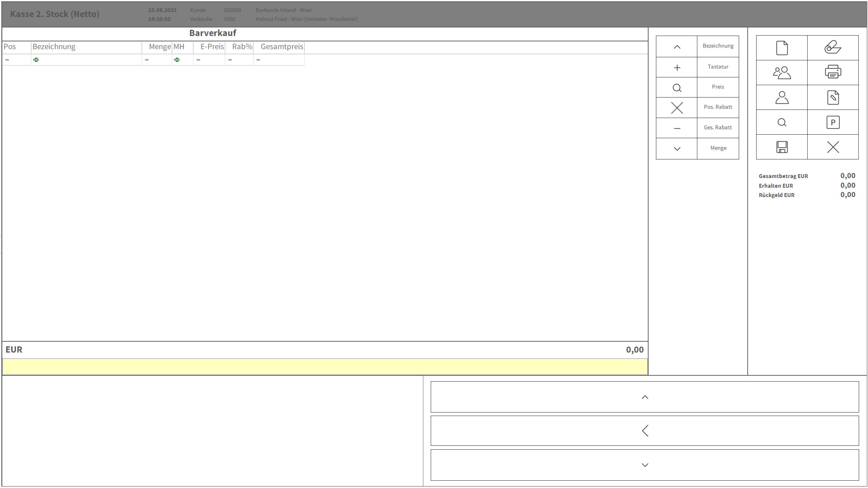The width and height of the screenshot is (868, 488).
Task: Click the Rückgeld EUR label
Action: point(776,195)
